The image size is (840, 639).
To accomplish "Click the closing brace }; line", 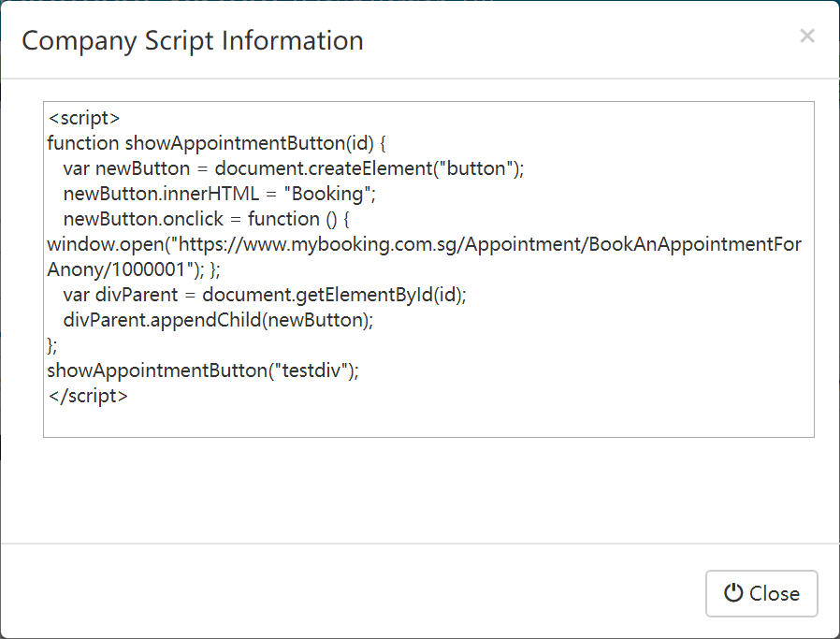I will 52,345.
